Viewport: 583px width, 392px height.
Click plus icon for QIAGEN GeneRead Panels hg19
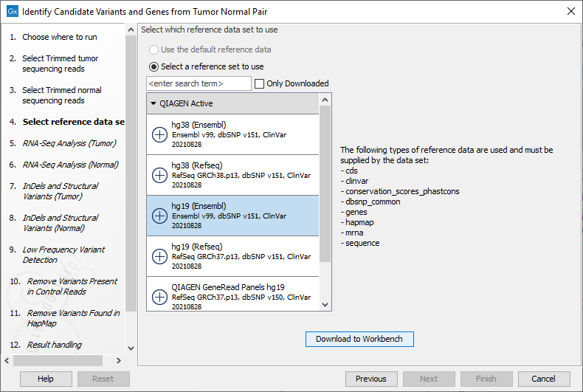(x=160, y=297)
